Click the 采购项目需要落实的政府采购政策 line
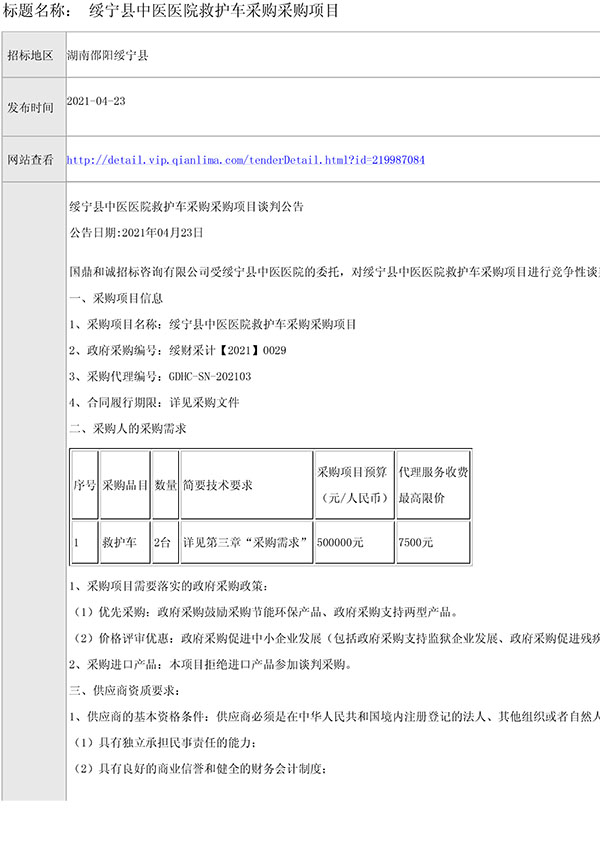 (x=169, y=586)
